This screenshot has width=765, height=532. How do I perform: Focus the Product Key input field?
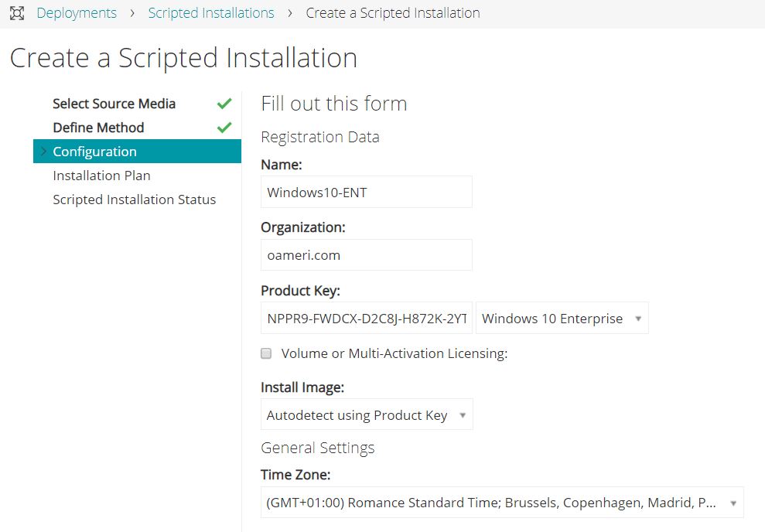point(367,319)
